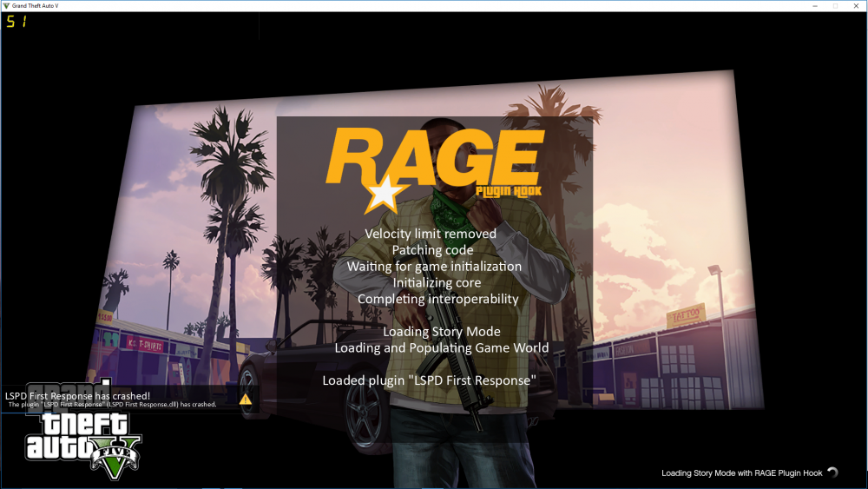Click the crash detail line mentioning LSPD First Response.dll
Screen dimensions: 868x489
pyautogui.click(x=112, y=404)
